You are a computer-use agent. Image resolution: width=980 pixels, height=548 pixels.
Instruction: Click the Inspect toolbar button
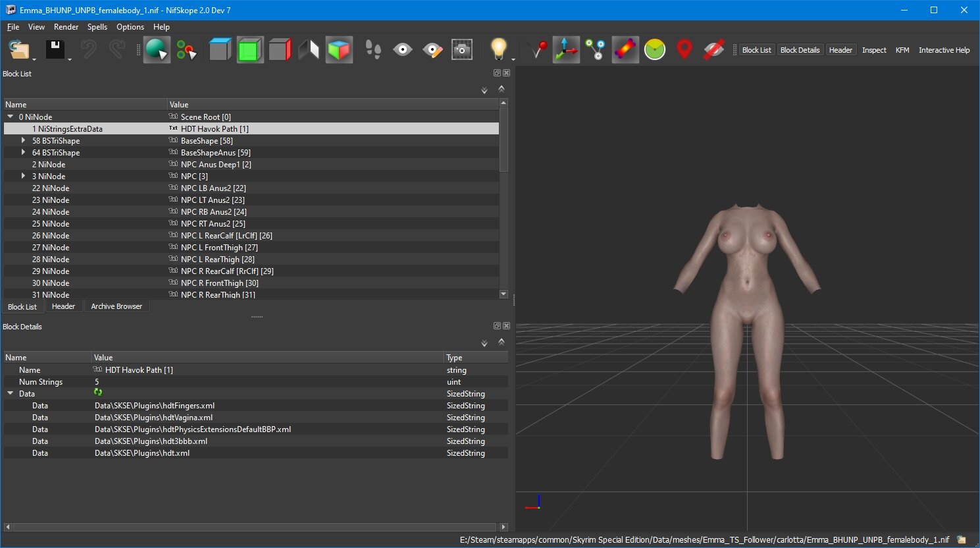[x=874, y=50]
